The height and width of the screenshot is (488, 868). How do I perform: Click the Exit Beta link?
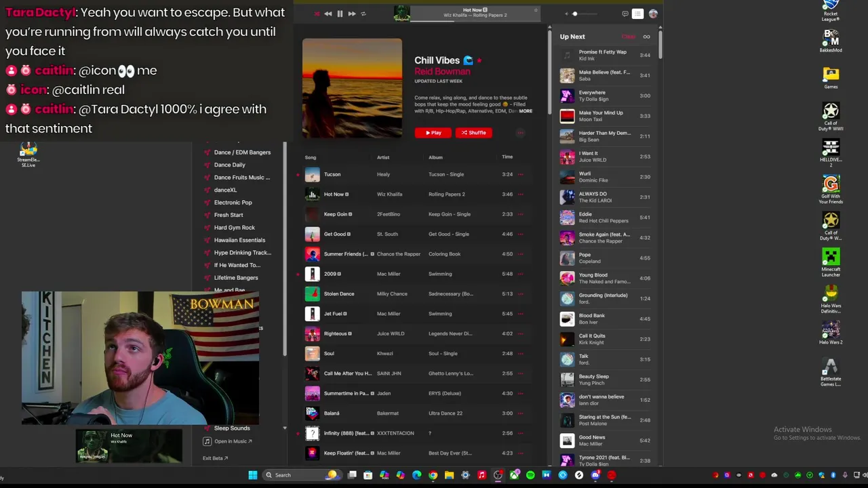click(215, 458)
